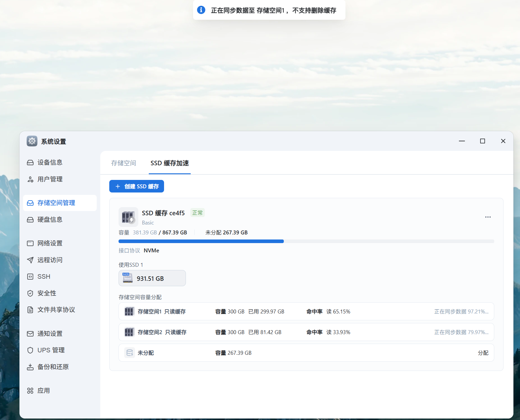Viewport: 520px width, 420px height.
Task: Click the 未分配 unallocated storage icon
Action: pyautogui.click(x=130, y=353)
